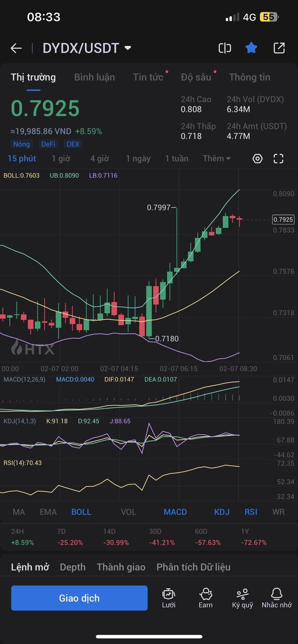Tap the 0.7925 price tag on chart axis
Image resolution: width=298 pixels, height=644 pixels.
[x=283, y=219]
